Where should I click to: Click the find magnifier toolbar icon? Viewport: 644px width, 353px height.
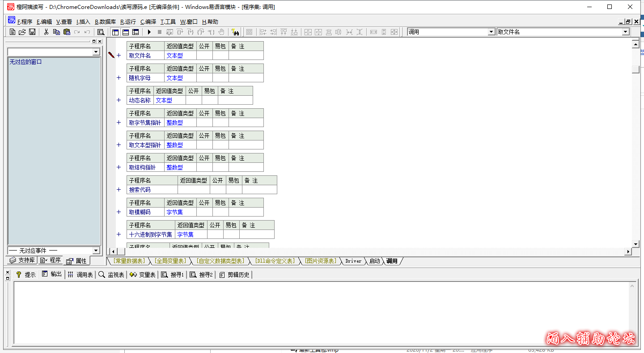point(101,32)
